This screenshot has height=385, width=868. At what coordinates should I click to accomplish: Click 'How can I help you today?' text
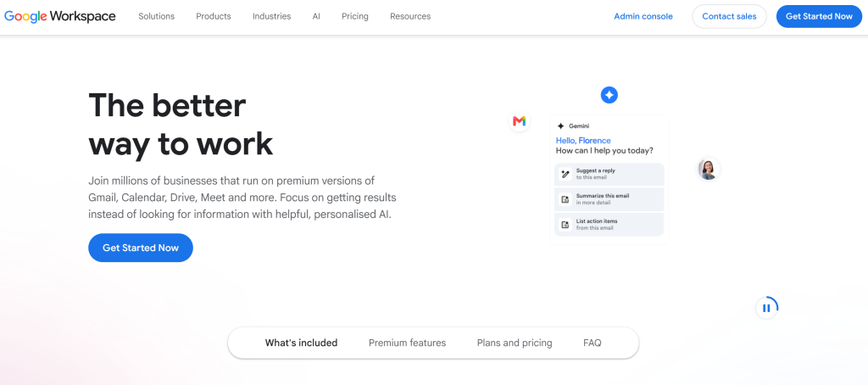tap(604, 151)
